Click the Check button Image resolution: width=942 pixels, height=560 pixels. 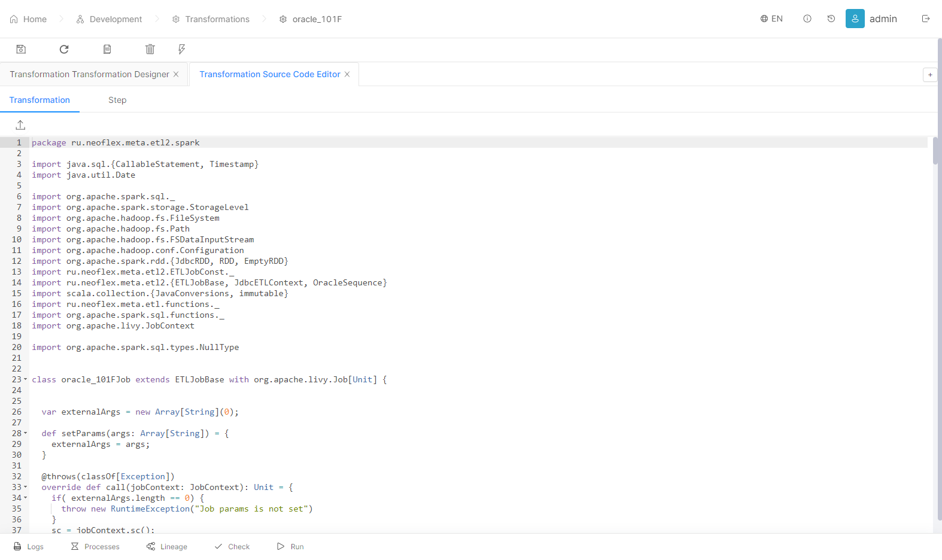(232, 546)
